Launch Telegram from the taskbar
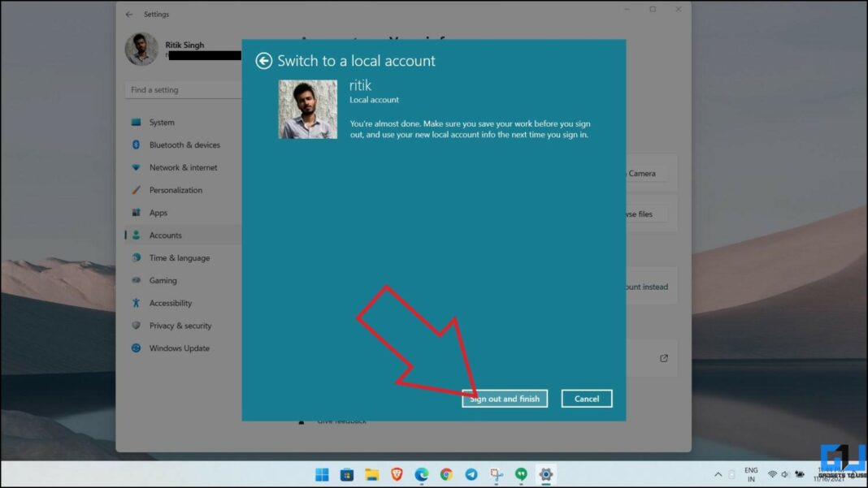 (471, 475)
